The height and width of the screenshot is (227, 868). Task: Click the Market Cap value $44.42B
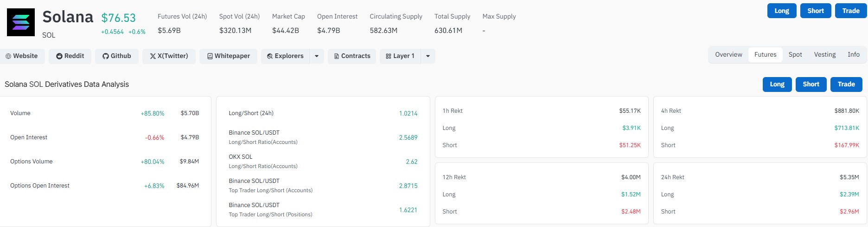coord(286,31)
